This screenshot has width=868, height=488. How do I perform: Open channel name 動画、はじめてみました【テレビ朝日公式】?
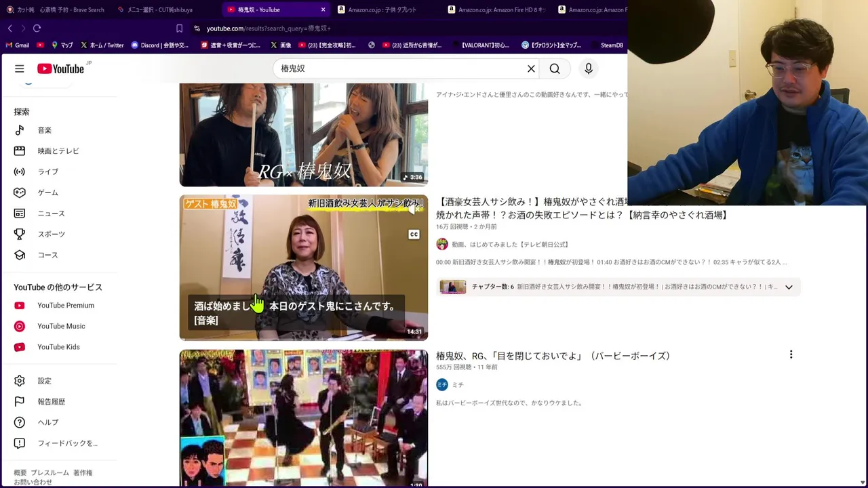coord(510,244)
